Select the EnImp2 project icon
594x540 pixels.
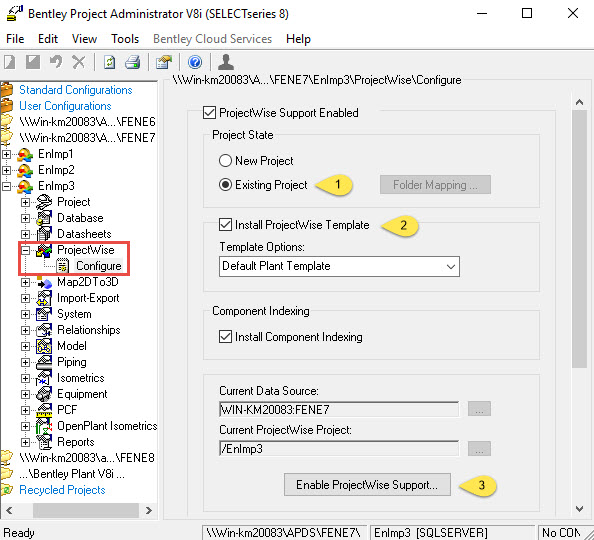(x=25, y=170)
